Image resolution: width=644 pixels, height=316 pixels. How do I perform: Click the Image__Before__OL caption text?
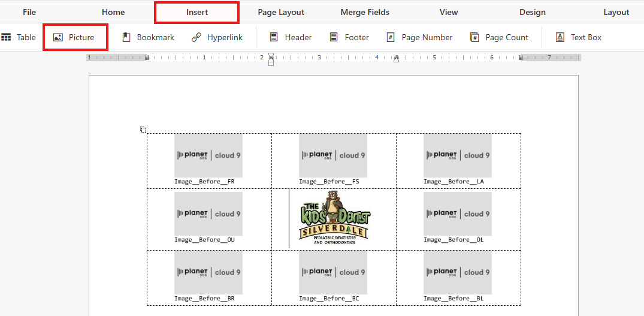point(454,240)
